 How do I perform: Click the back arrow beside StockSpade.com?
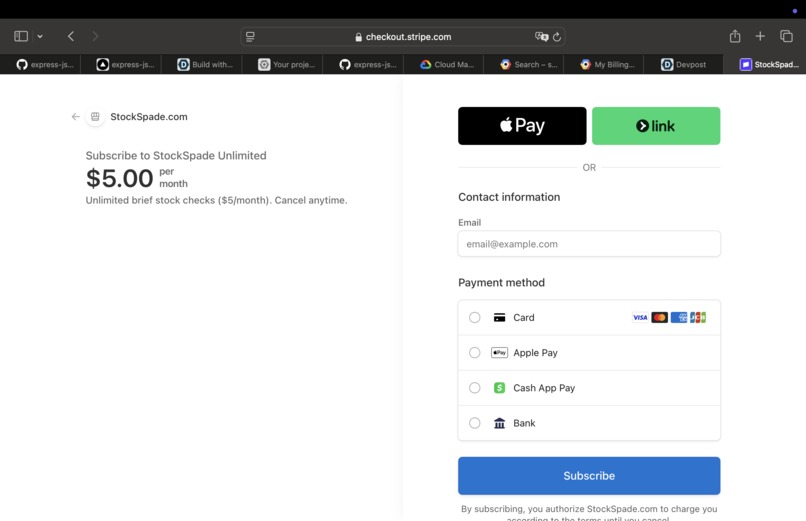(x=76, y=117)
